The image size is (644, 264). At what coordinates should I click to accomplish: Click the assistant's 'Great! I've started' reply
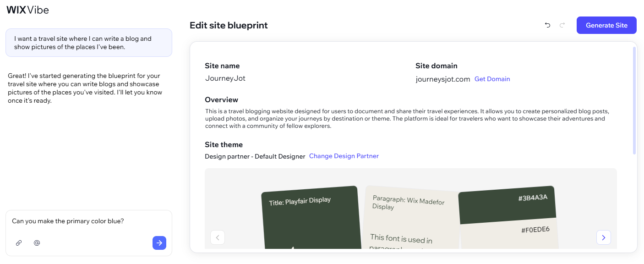click(x=85, y=88)
